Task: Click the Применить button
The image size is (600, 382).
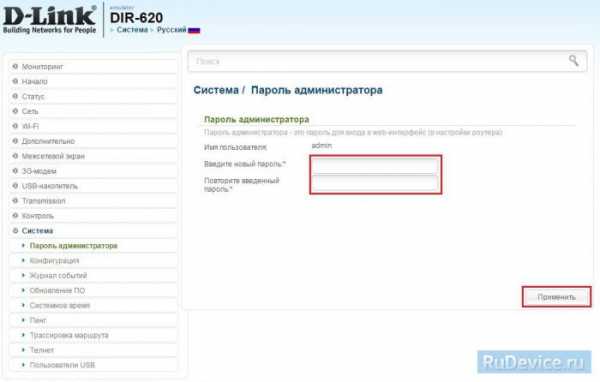Action: click(556, 297)
